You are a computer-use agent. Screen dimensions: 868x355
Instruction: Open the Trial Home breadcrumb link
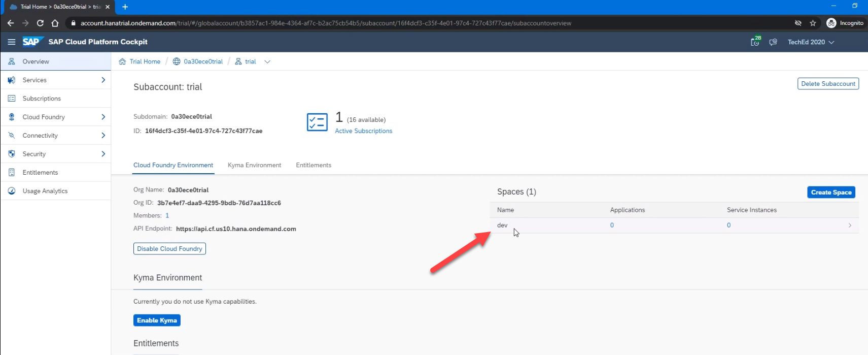click(145, 61)
